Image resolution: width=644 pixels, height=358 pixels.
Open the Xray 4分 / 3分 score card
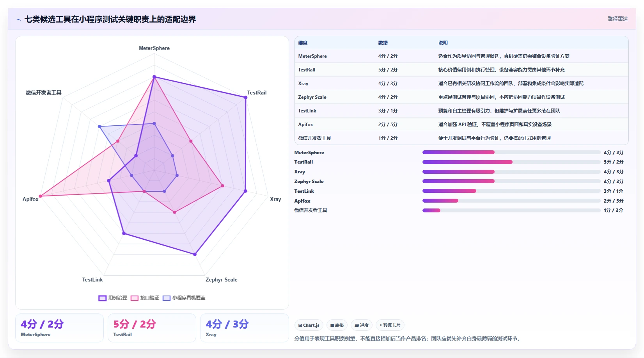click(x=244, y=328)
